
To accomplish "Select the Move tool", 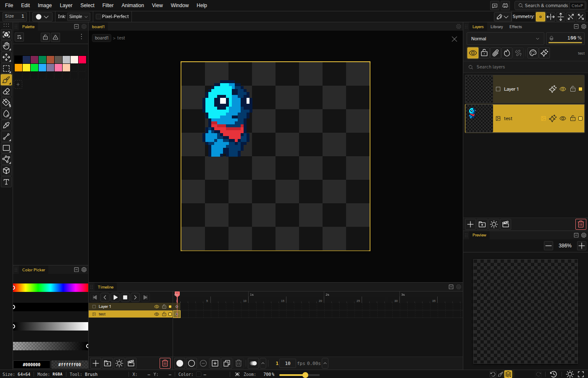I will tap(6, 57).
